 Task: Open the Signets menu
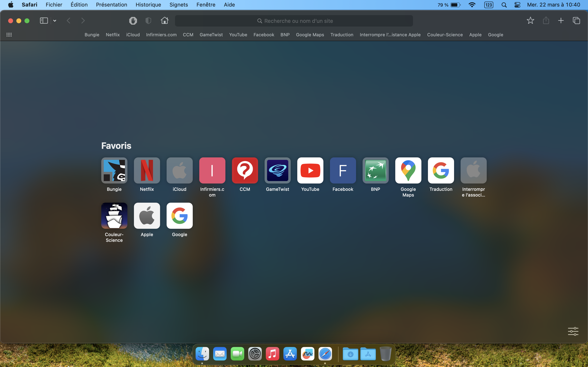179,5
